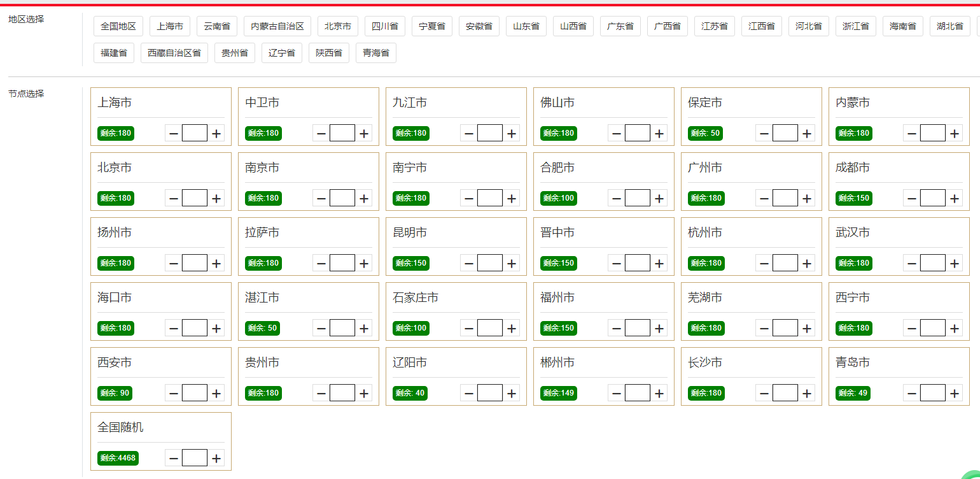Increase 西安市 node quantity
Image resolution: width=980 pixels, height=479 pixels.
216,393
